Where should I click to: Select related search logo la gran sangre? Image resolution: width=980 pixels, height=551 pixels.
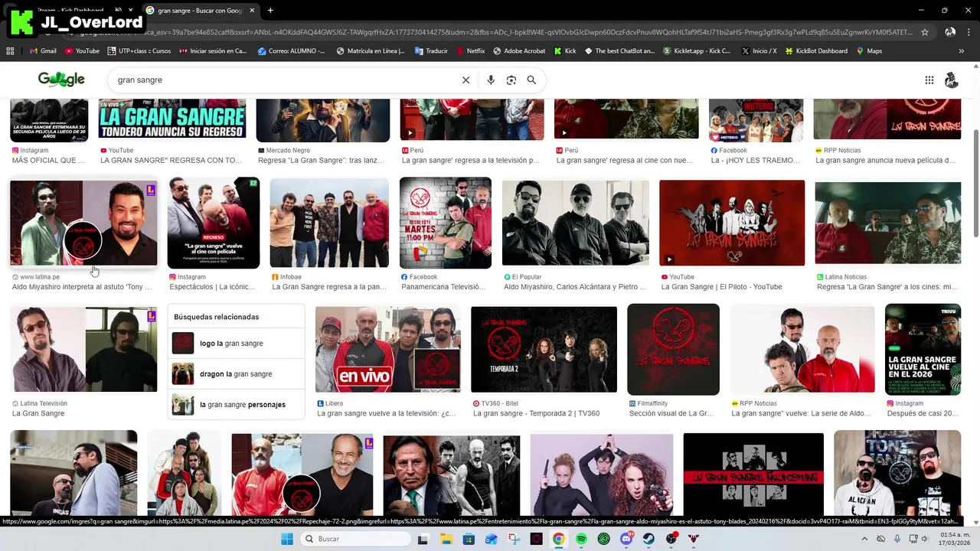236,344
